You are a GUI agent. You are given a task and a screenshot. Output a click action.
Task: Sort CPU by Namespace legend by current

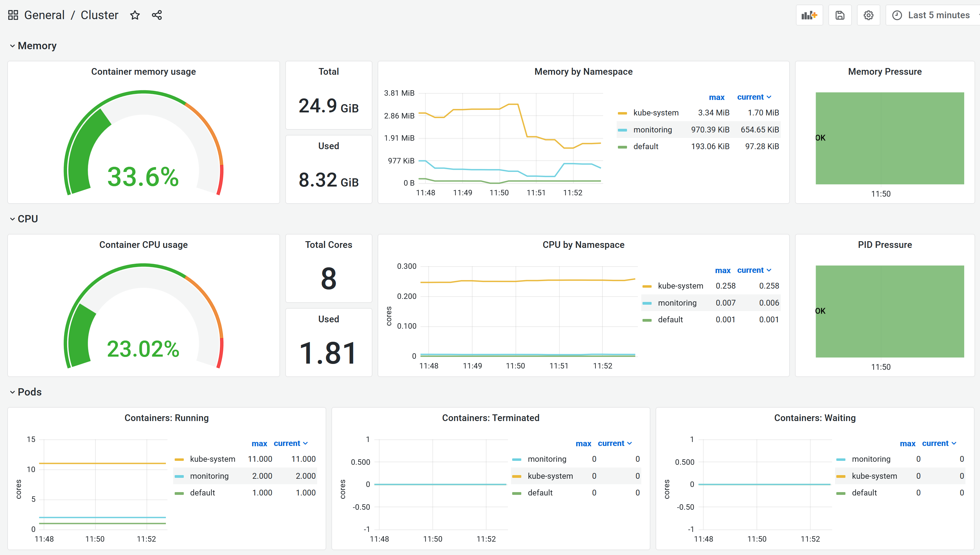[x=754, y=270]
